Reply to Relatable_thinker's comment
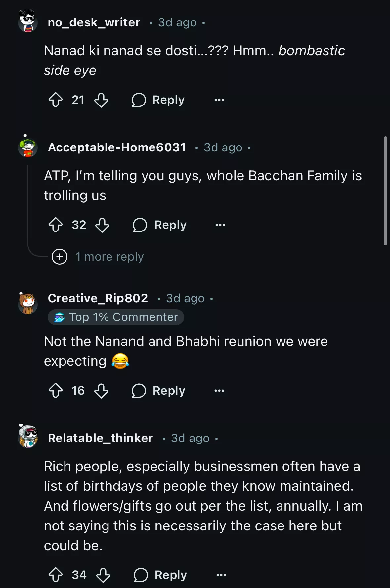 click(x=160, y=575)
